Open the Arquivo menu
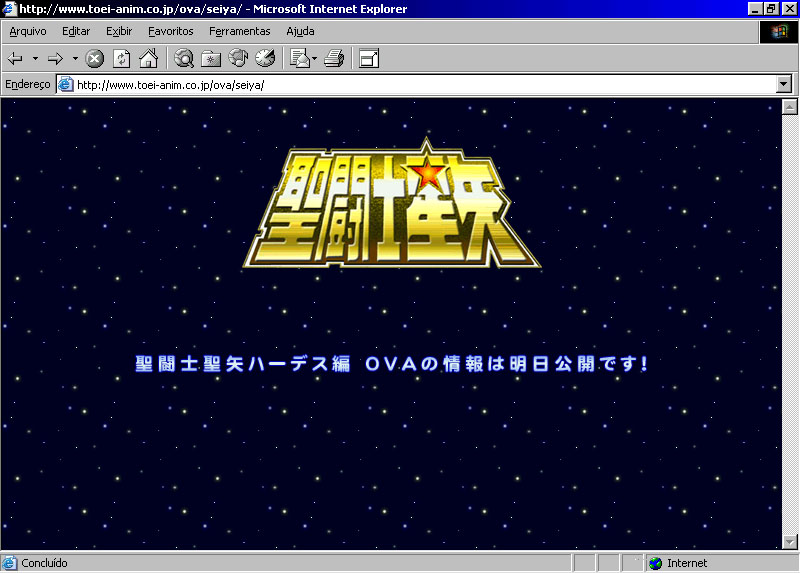 [28, 31]
